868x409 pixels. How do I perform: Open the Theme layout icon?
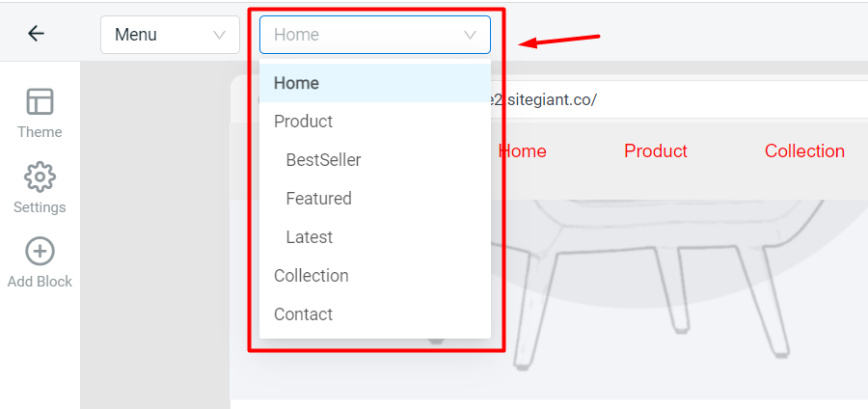(x=40, y=102)
